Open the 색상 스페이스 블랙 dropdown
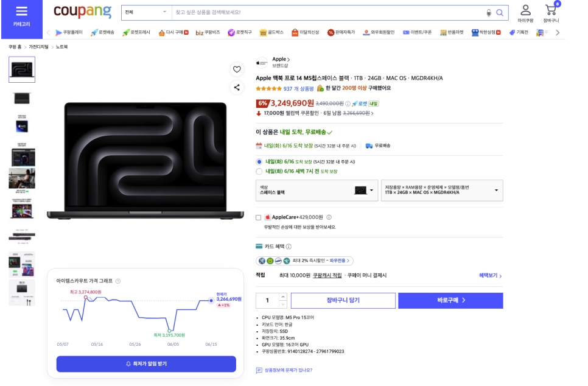 317,190
